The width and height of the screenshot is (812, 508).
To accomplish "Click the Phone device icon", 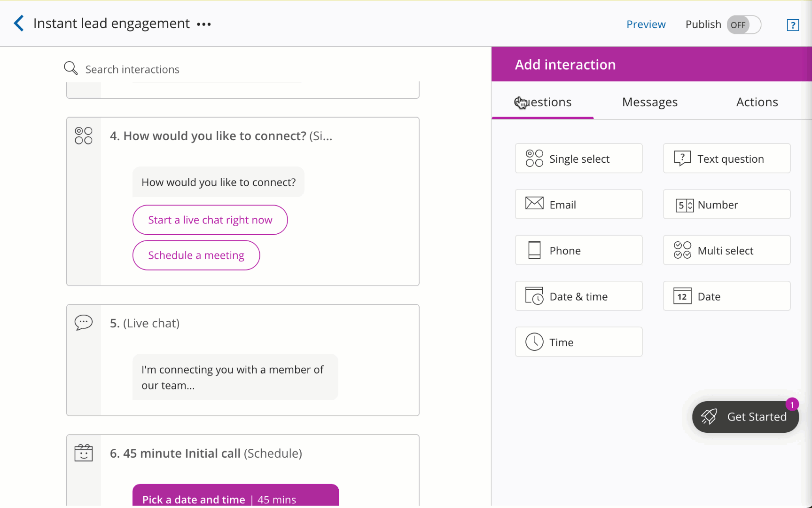I will [x=534, y=250].
